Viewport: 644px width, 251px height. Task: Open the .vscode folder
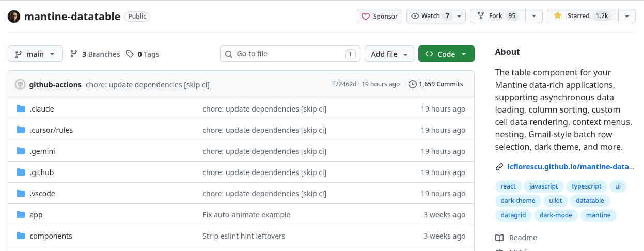coord(42,194)
